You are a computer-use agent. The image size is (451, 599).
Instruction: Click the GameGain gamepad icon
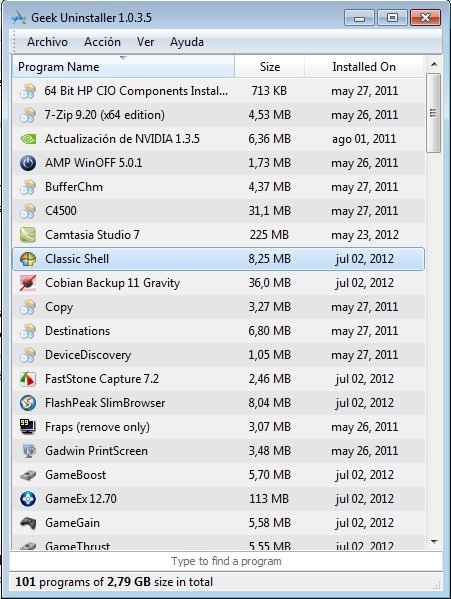pos(28,523)
